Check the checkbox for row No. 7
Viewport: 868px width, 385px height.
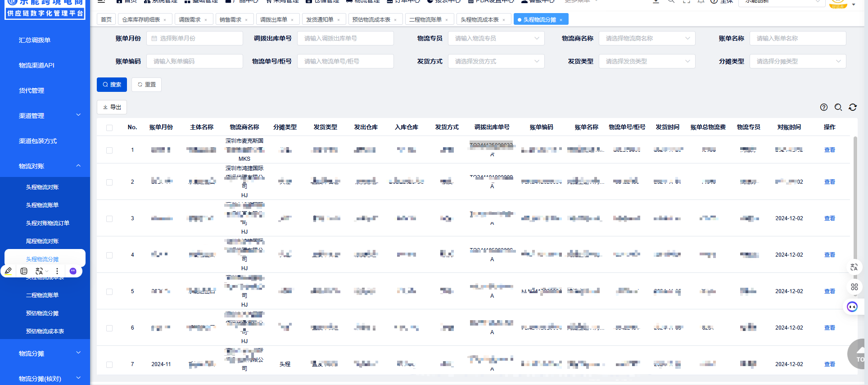[x=109, y=364]
